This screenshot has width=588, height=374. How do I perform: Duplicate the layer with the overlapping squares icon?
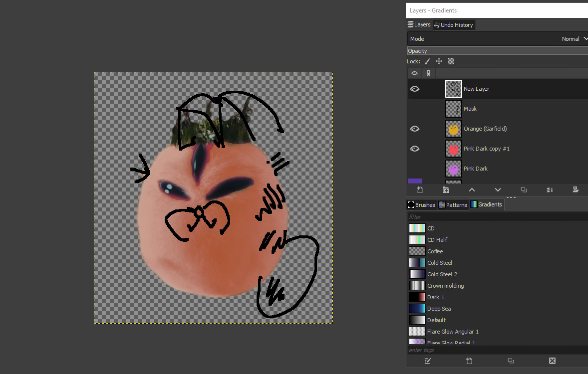pos(524,190)
